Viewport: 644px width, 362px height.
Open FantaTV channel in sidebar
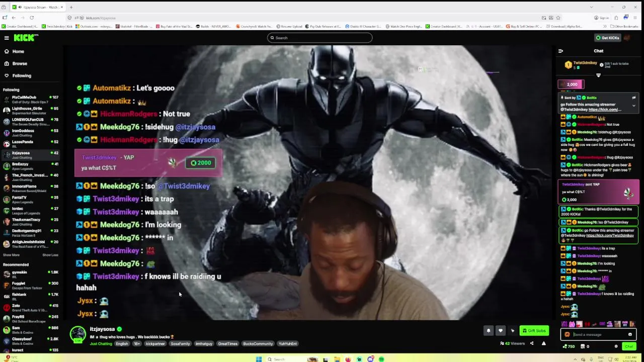coord(30,199)
